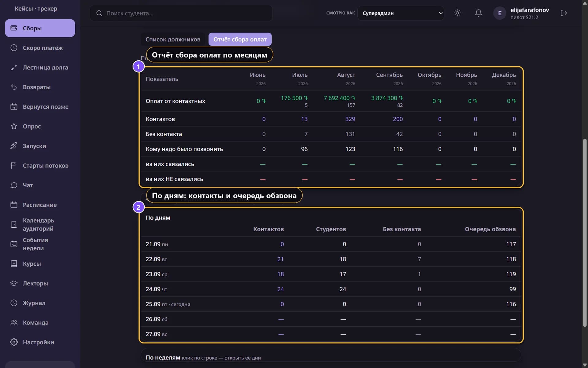
Task: Open Скоро платёж clock icon
Action: coord(14,48)
